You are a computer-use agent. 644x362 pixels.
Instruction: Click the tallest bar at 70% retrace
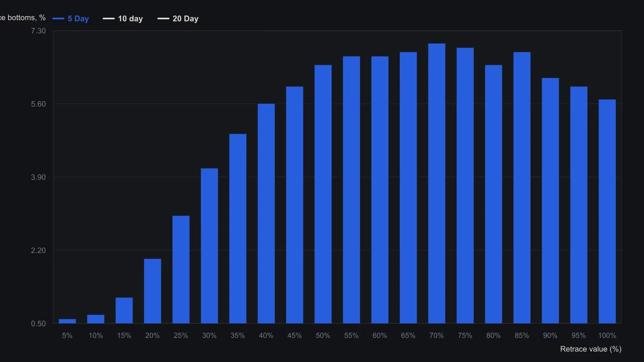pos(437,183)
